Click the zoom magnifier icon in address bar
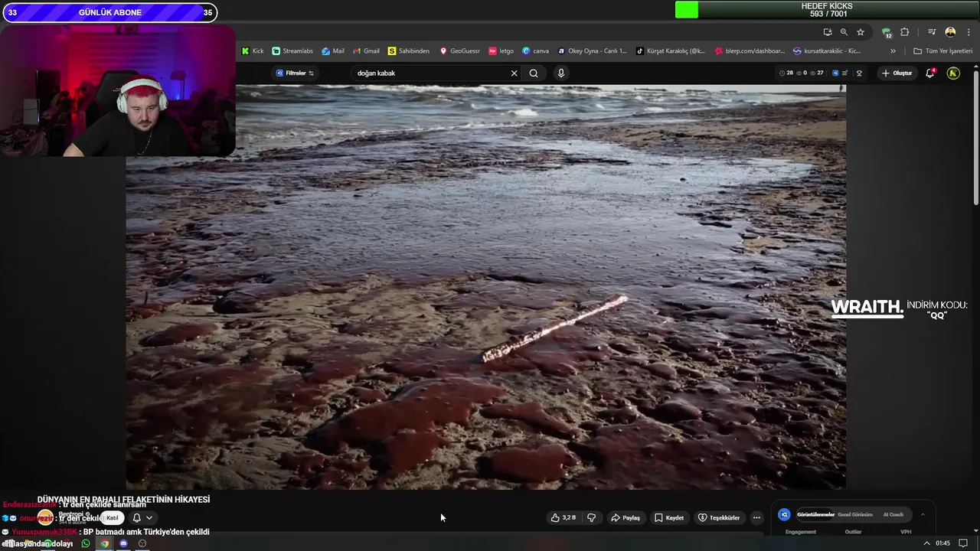The image size is (980, 551). [x=844, y=32]
